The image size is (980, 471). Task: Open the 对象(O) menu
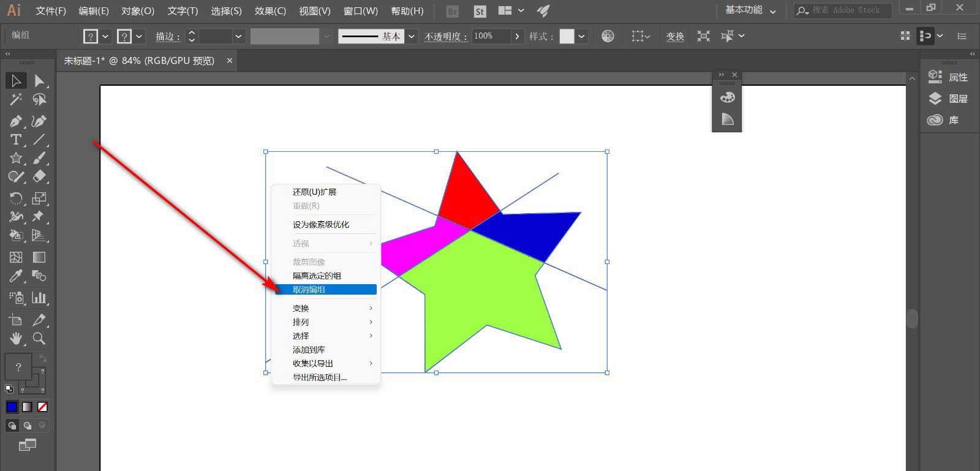pyautogui.click(x=138, y=11)
